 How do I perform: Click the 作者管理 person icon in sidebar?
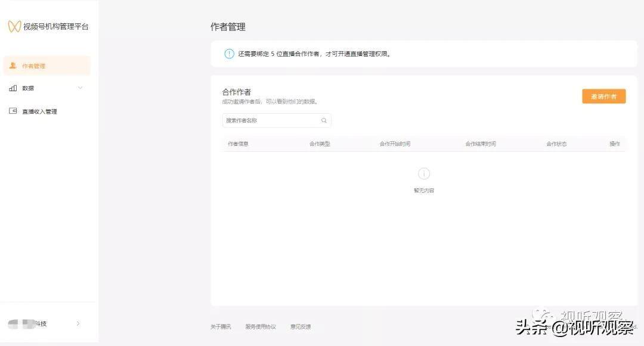[13, 66]
